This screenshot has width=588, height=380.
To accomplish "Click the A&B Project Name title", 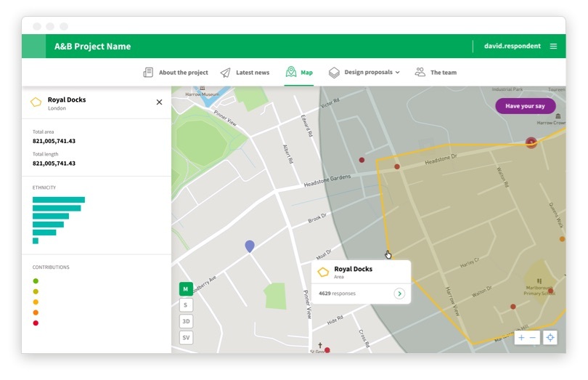I will (x=92, y=47).
